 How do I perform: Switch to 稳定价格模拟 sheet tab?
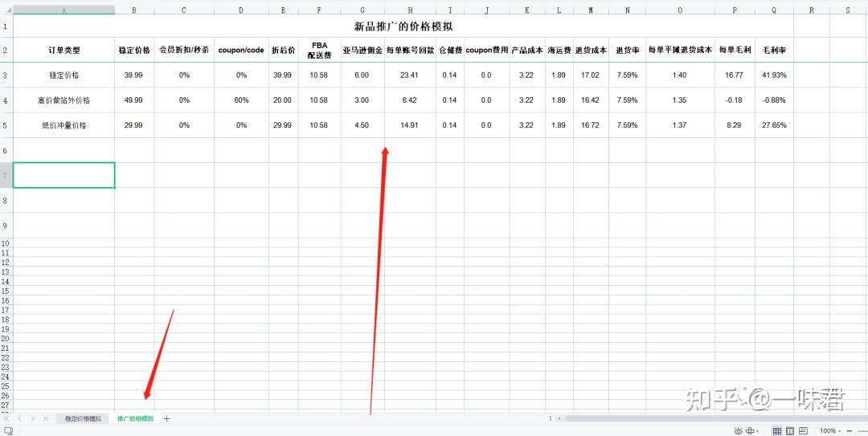[83, 419]
